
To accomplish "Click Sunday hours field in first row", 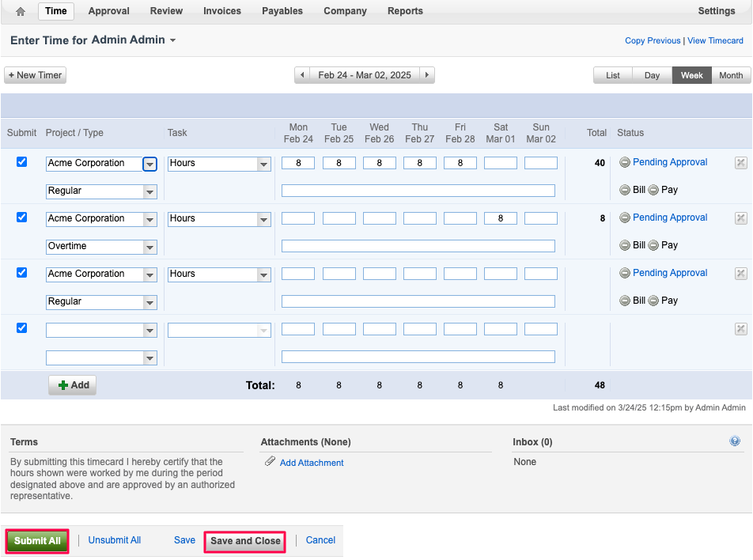I will click(541, 163).
